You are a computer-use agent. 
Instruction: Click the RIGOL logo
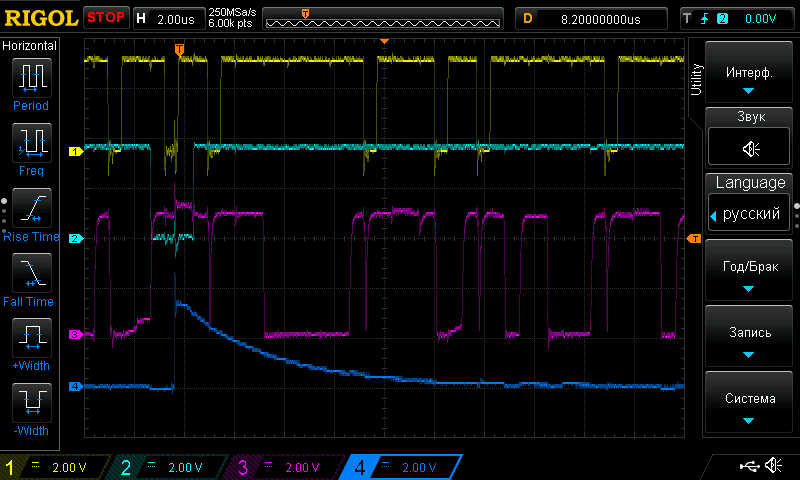pyautogui.click(x=40, y=18)
